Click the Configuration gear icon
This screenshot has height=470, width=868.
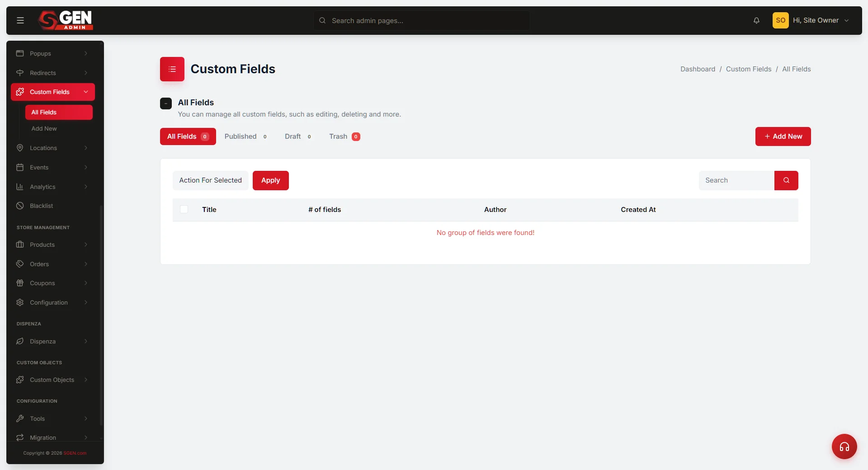coord(20,302)
